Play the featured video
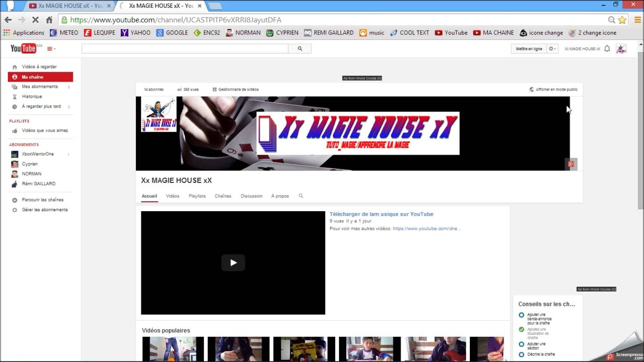This screenshot has width=644, height=362. (233, 262)
